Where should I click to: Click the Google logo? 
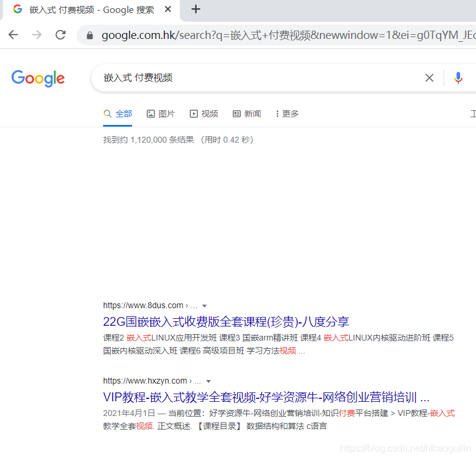tap(38, 78)
